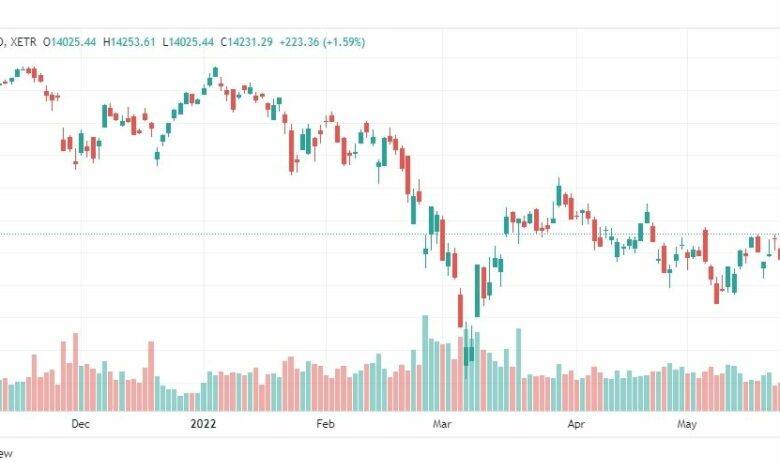Click the Dec label on time axis
Viewport: 780px width, 470px height.
click(x=81, y=424)
